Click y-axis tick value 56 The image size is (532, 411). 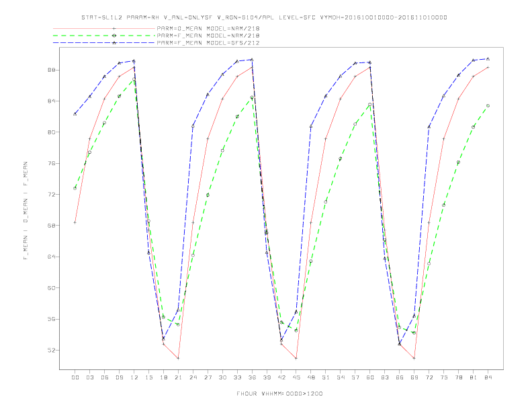(x=51, y=319)
